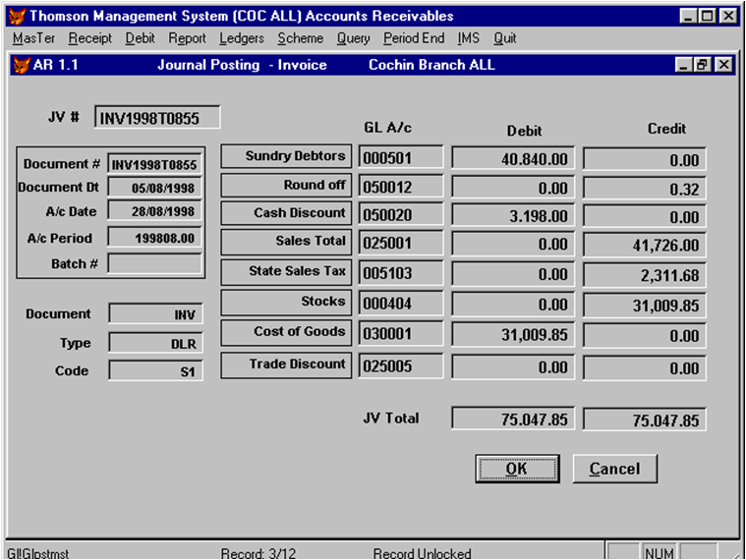
Task: Click Cost of Goods debit 31,009.85
Action: tap(513, 334)
